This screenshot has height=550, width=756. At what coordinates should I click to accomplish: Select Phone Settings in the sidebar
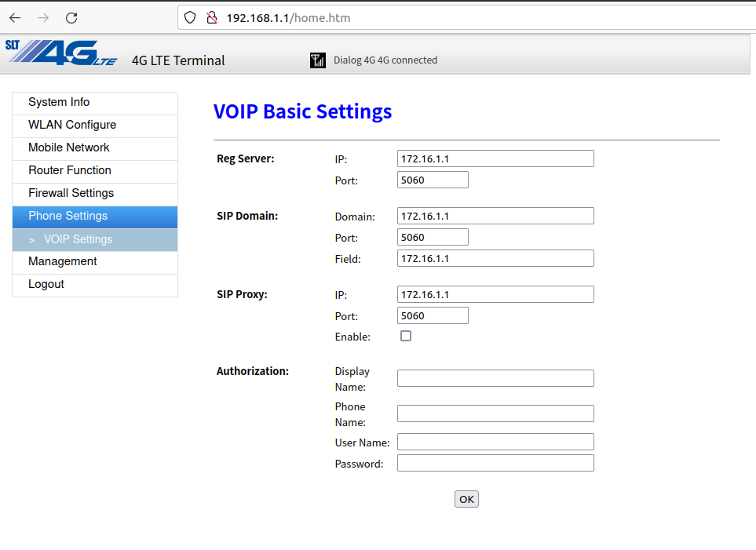coord(95,216)
